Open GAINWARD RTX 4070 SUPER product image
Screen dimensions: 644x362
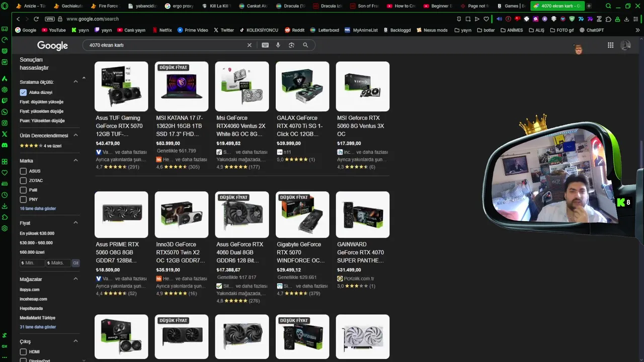363,215
